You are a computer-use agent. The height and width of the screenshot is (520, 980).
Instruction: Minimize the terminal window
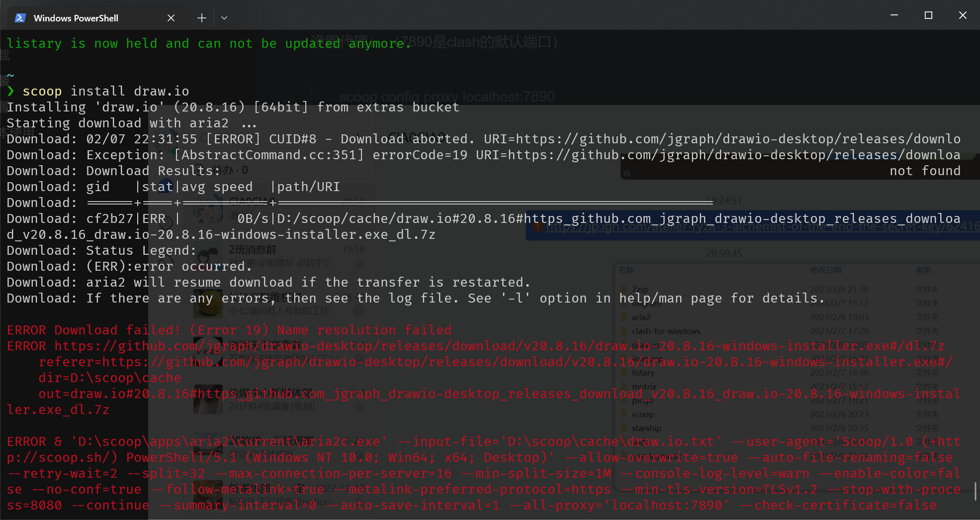pyautogui.click(x=894, y=15)
